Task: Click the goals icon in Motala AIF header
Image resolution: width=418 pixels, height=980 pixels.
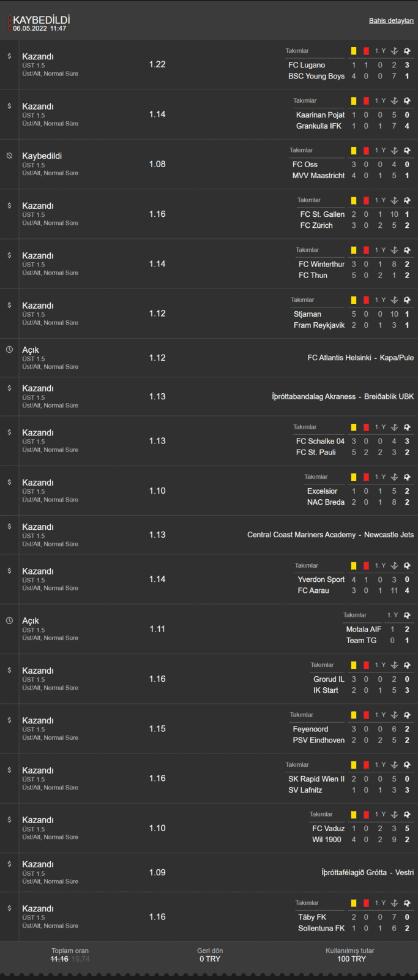Action: point(407,615)
